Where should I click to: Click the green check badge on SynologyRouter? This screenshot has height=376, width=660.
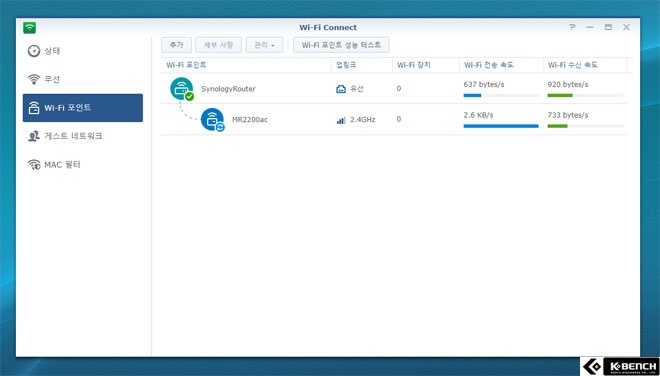pyautogui.click(x=190, y=97)
